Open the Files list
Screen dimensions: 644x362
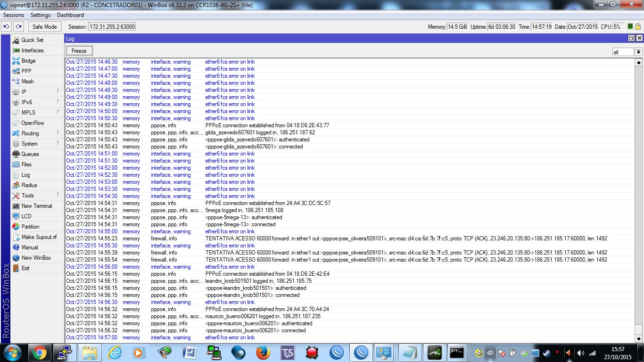26,165
